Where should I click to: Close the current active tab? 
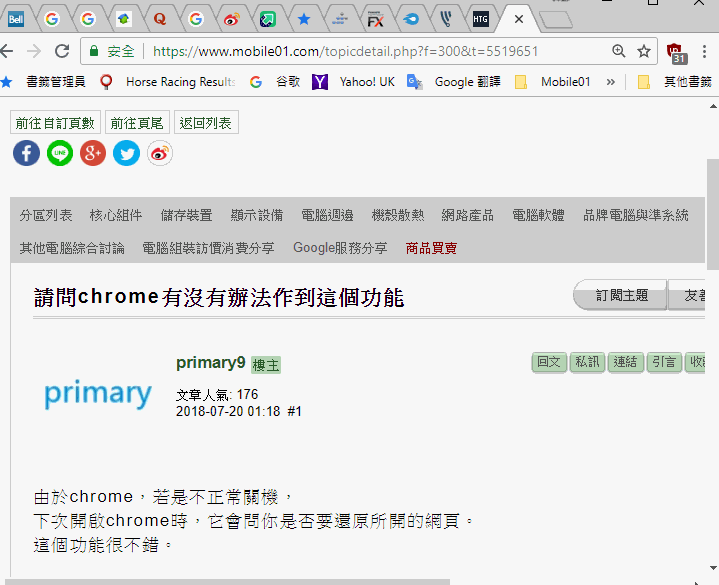click(x=519, y=19)
